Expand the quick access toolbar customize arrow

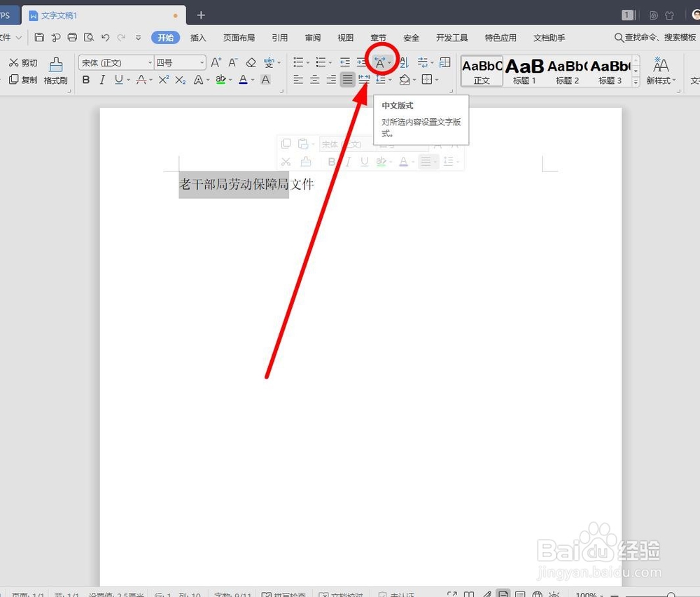(138, 38)
